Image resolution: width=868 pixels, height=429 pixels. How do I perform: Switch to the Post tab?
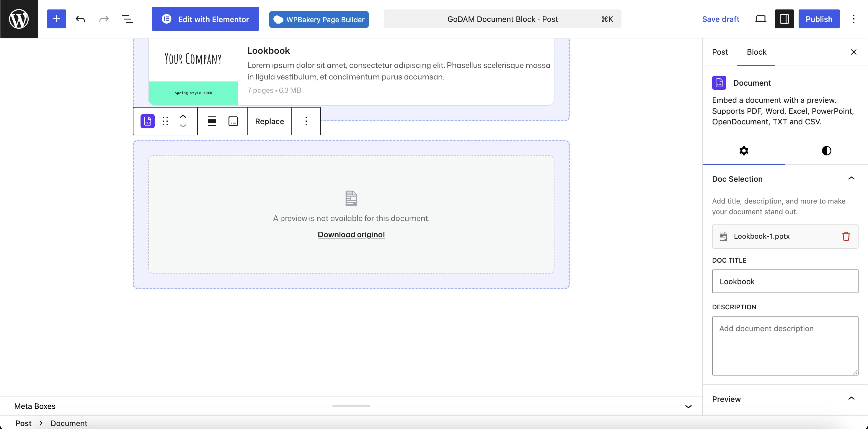(x=720, y=52)
